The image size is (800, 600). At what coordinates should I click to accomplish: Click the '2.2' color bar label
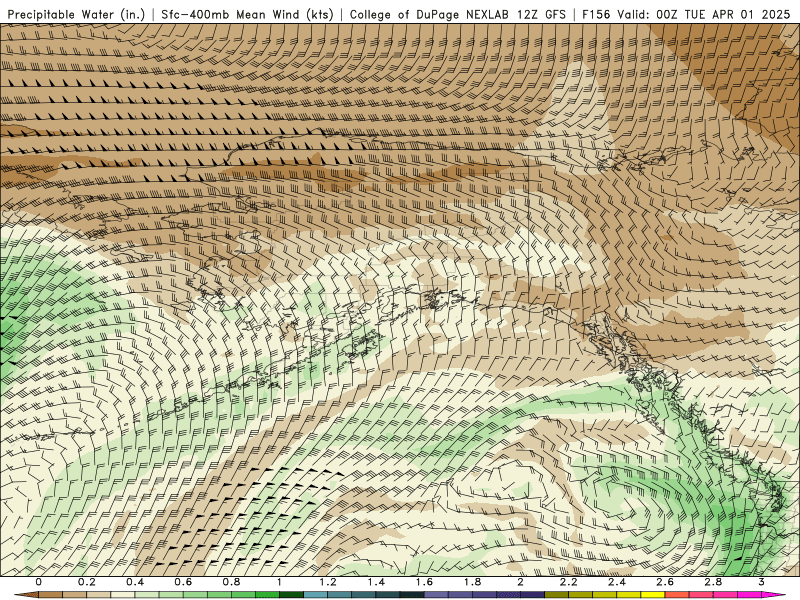568,582
